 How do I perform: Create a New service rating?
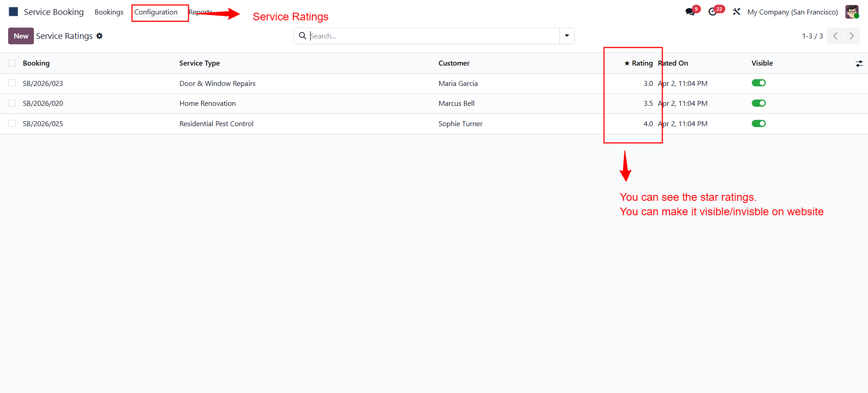click(x=21, y=36)
